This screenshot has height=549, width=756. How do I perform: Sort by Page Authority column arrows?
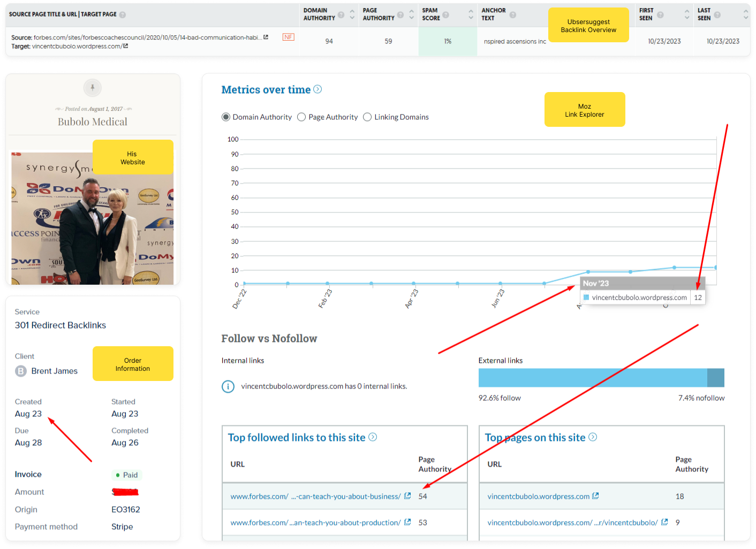pos(411,14)
